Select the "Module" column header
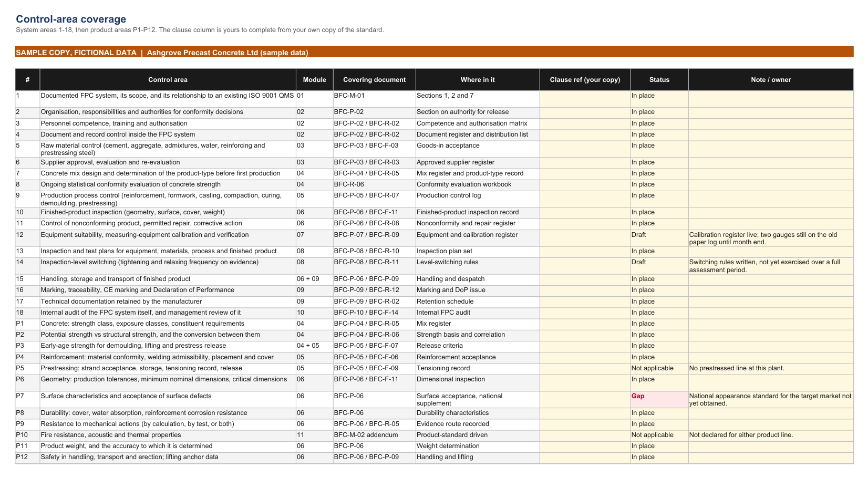This screenshot has width=868, height=478. (x=314, y=80)
